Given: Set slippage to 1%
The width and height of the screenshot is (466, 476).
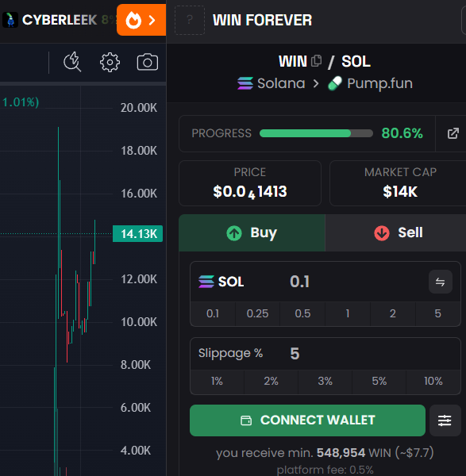Looking at the screenshot, I should (x=217, y=382).
